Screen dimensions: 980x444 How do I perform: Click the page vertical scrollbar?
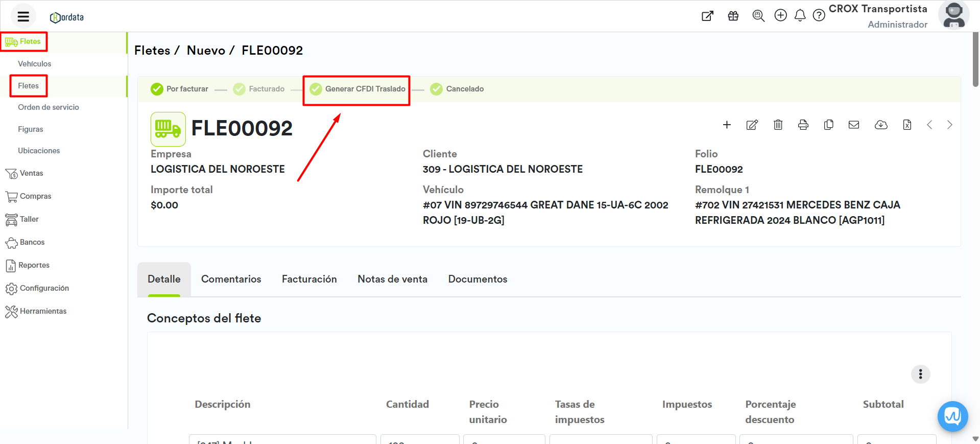click(975, 60)
